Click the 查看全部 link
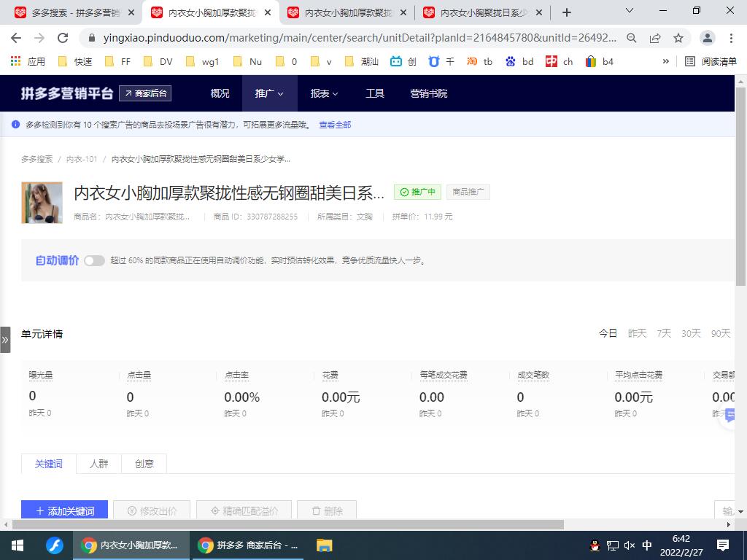747x560 pixels. 335,125
